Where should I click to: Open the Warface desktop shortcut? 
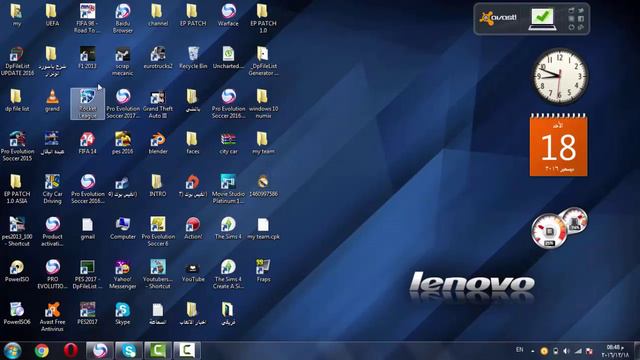coord(228,15)
